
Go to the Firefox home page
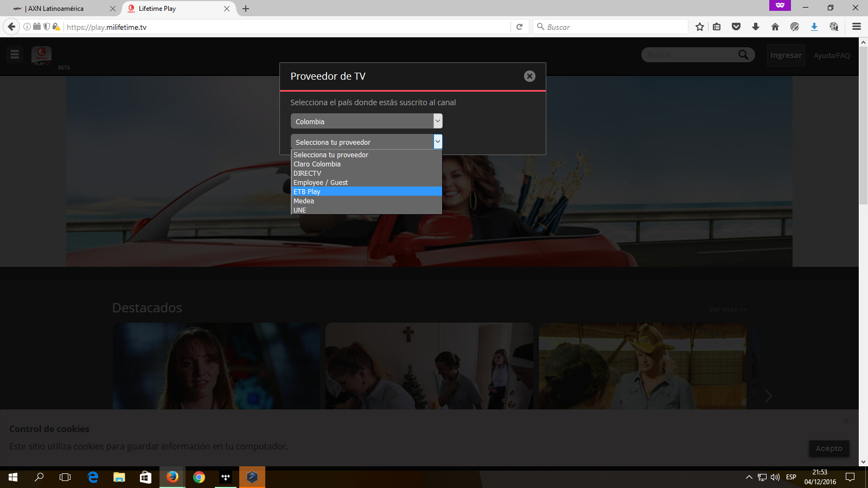point(775,27)
